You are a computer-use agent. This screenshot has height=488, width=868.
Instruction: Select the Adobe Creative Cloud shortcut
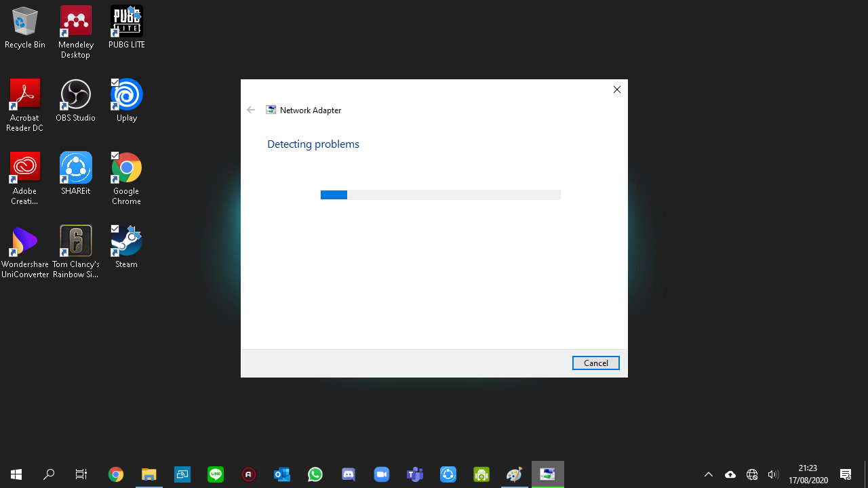(25, 179)
